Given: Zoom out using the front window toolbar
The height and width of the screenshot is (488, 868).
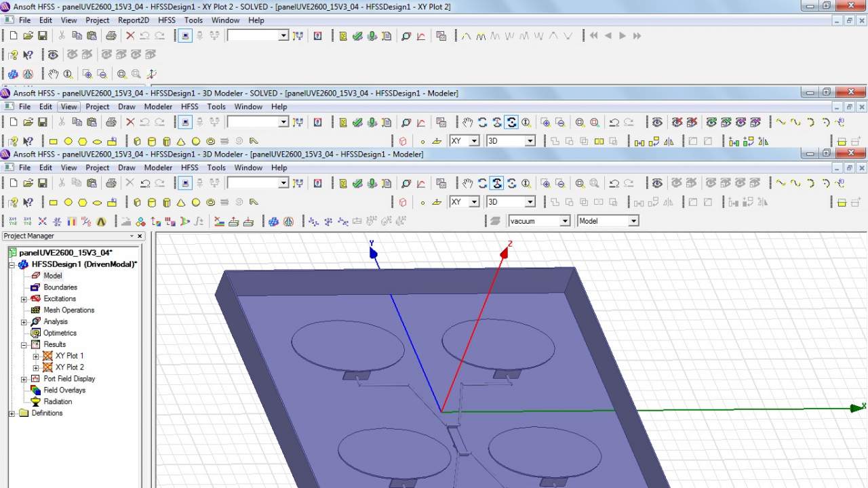Looking at the screenshot, I should [x=560, y=183].
